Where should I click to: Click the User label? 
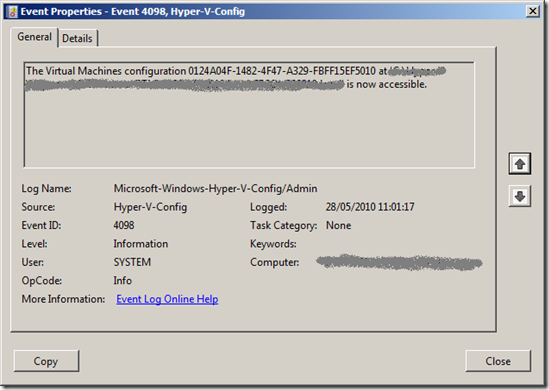[x=33, y=262]
